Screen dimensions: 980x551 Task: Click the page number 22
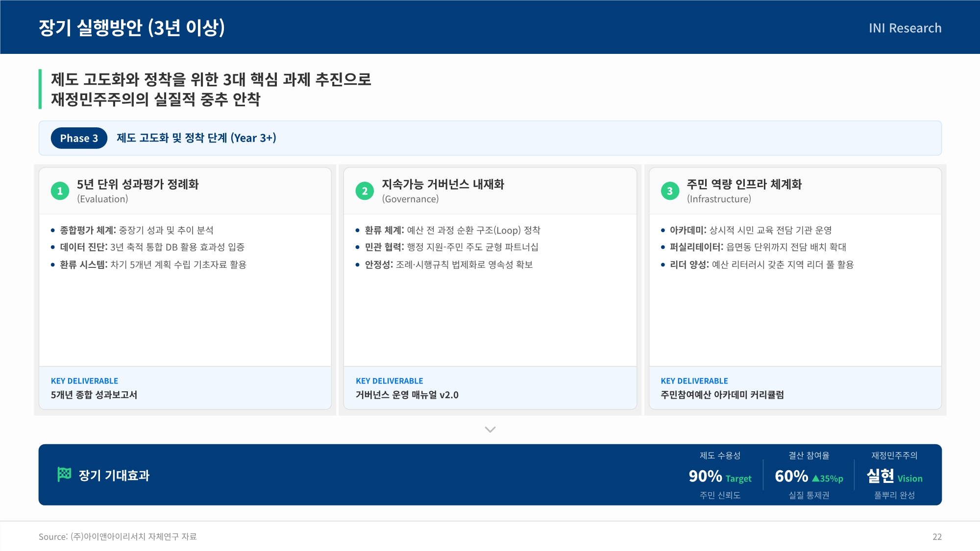(x=936, y=537)
